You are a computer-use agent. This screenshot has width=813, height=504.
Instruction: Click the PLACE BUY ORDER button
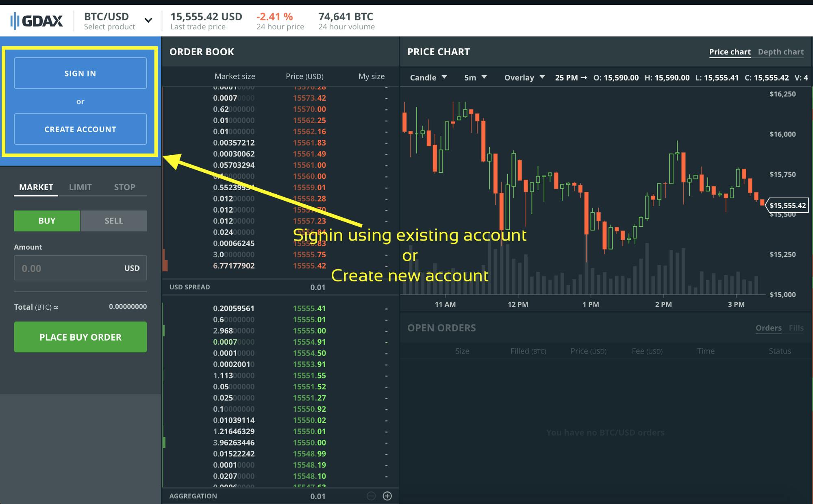(80, 337)
